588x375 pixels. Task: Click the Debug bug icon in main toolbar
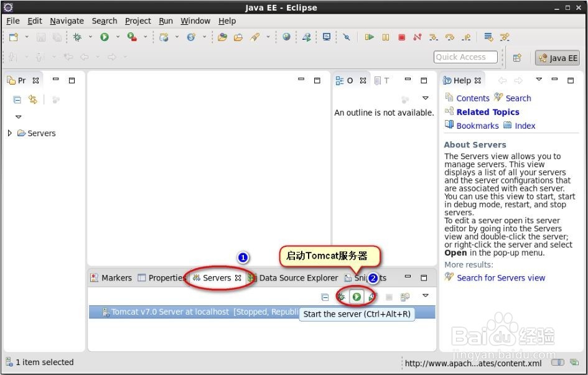[x=77, y=37]
